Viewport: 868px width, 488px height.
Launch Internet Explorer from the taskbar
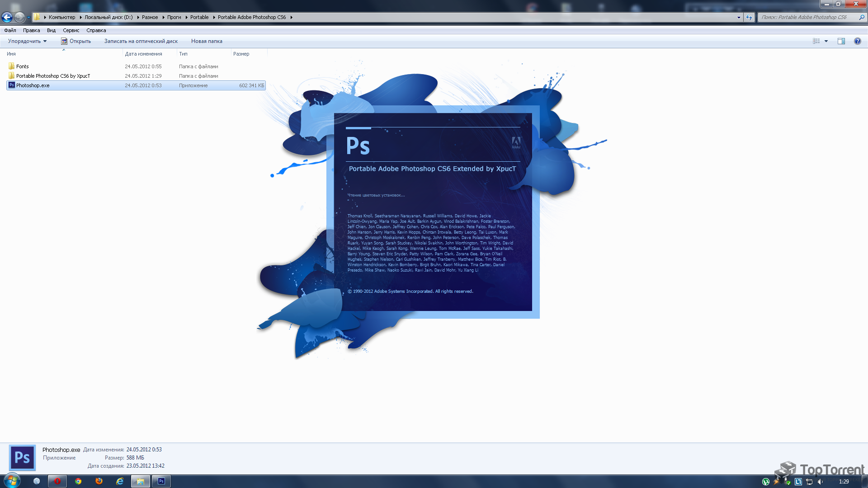(x=120, y=481)
